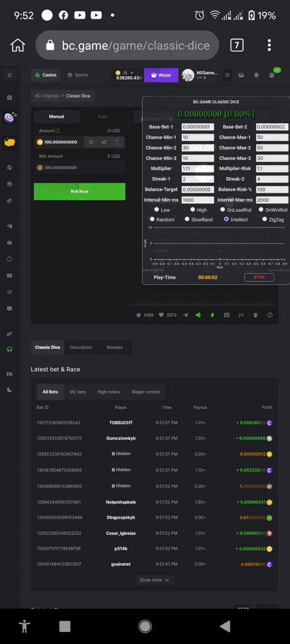Go to Sports section
The width and height of the screenshot is (290, 644).
pos(78,75)
